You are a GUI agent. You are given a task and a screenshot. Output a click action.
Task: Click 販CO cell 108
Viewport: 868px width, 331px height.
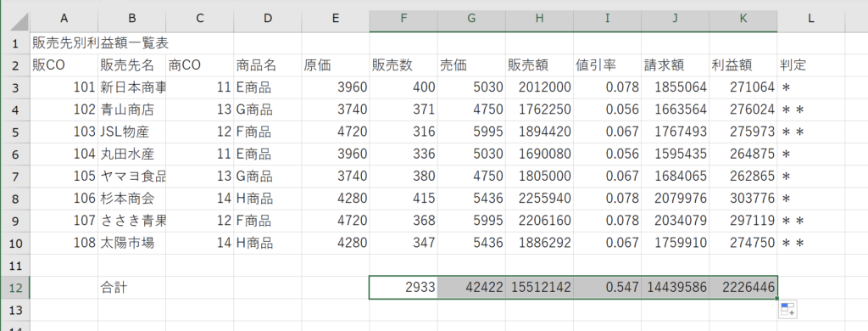pyautogui.click(x=64, y=243)
